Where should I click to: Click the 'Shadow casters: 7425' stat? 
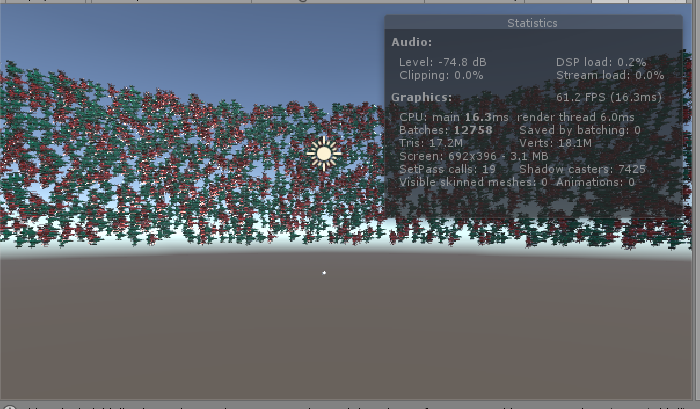click(x=583, y=169)
